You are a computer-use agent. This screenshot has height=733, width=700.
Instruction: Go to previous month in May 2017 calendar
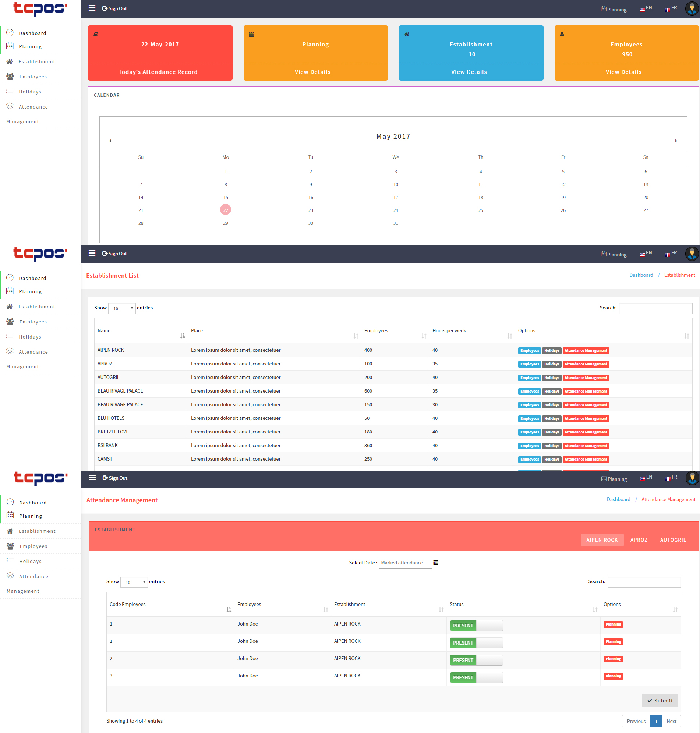pyautogui.click(x=110, y=141)
